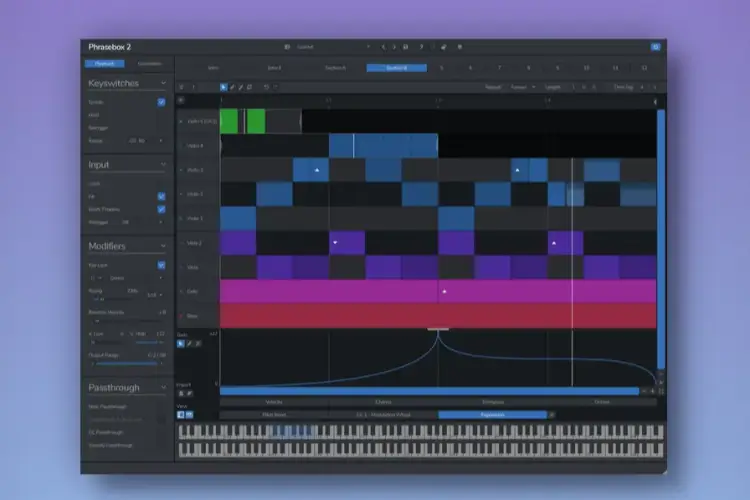Click the Velocity lane button
This screenshot has width=750, height=500.
tap(274, 402)
